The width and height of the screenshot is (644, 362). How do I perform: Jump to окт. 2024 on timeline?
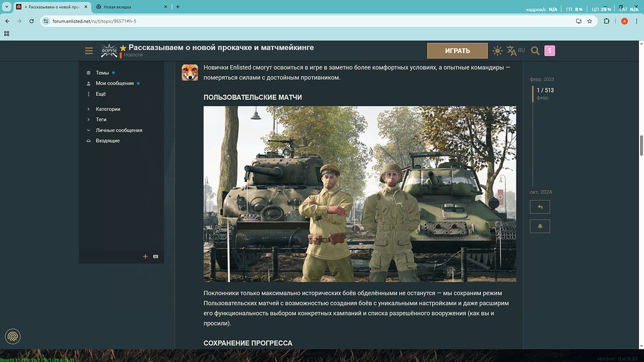(x=540, y=192)
